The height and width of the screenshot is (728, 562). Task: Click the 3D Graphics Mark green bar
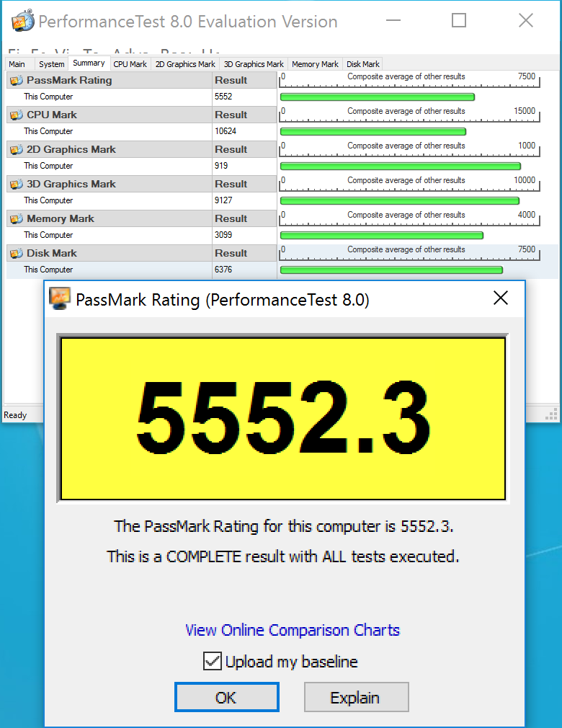click(x=400, y=201)
